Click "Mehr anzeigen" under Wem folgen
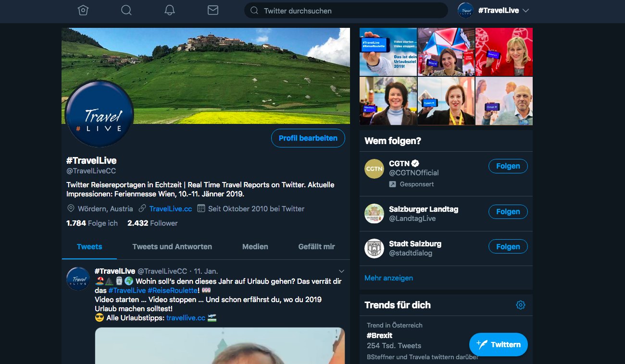 [388, 278]
